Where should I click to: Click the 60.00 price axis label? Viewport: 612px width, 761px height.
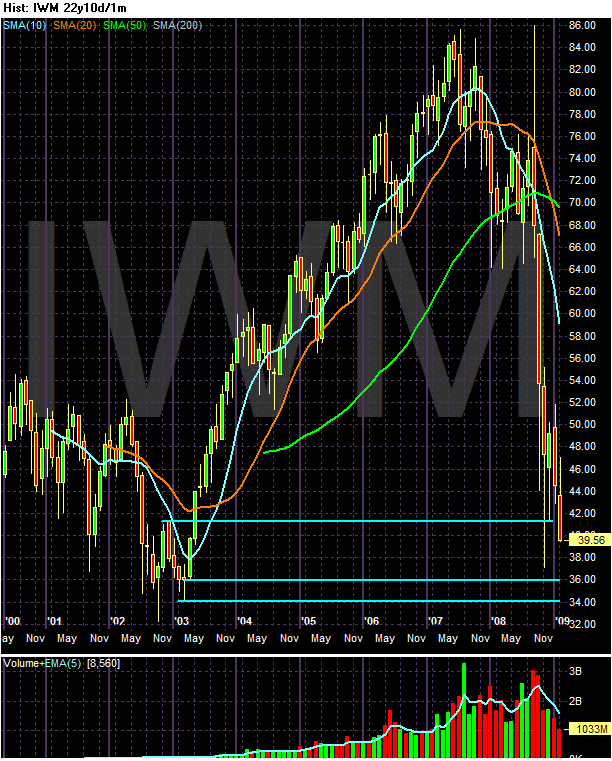click(582, 313)
